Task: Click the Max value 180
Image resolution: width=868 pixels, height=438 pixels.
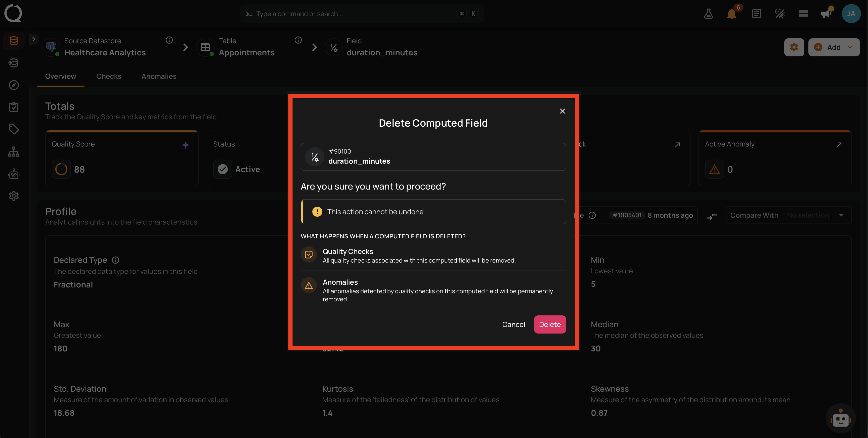Action: click(60, 349)
